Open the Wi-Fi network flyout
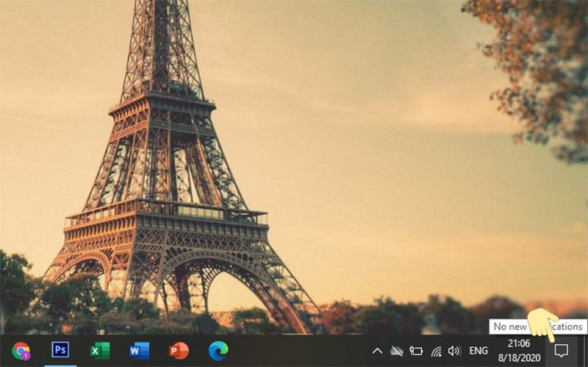The height and width of the screenshot is (367, 588). (436, 352)
